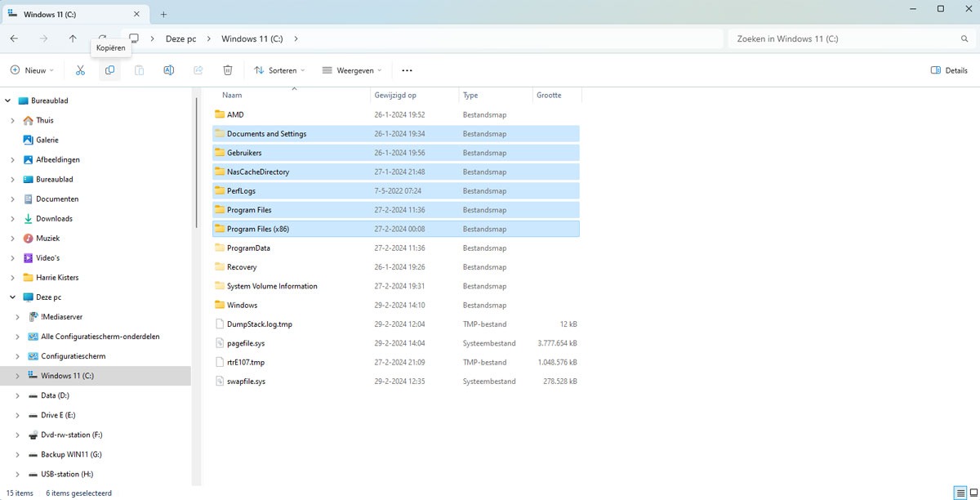Select the Cut icon in the toolbar
The height and width of the screenshot is (500, 980).
[79, 69]
